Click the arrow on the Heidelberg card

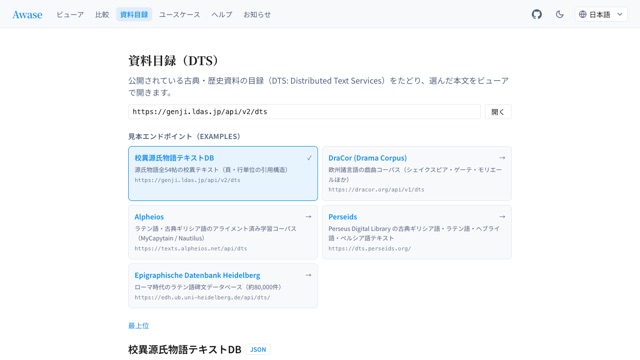pos(308,275)
